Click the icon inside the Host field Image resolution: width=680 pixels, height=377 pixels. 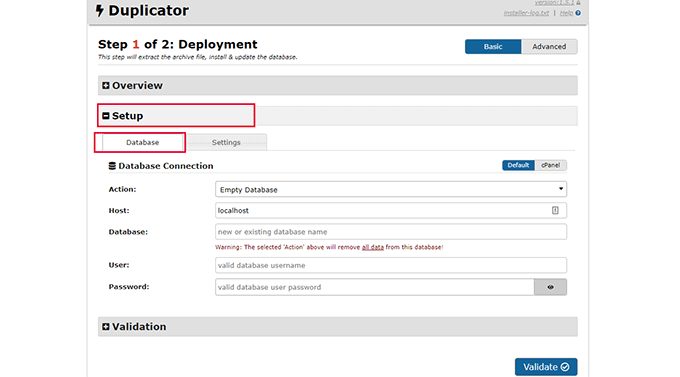click(x=555, y=210)
